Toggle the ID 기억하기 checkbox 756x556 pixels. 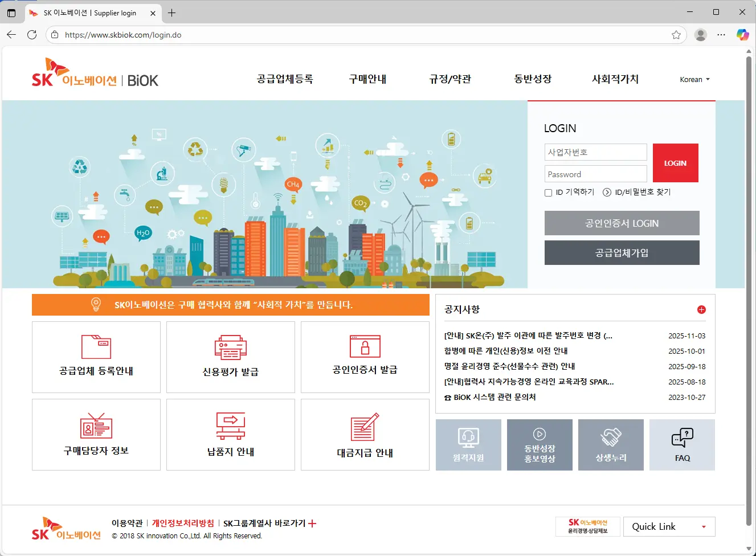point(548,193)
